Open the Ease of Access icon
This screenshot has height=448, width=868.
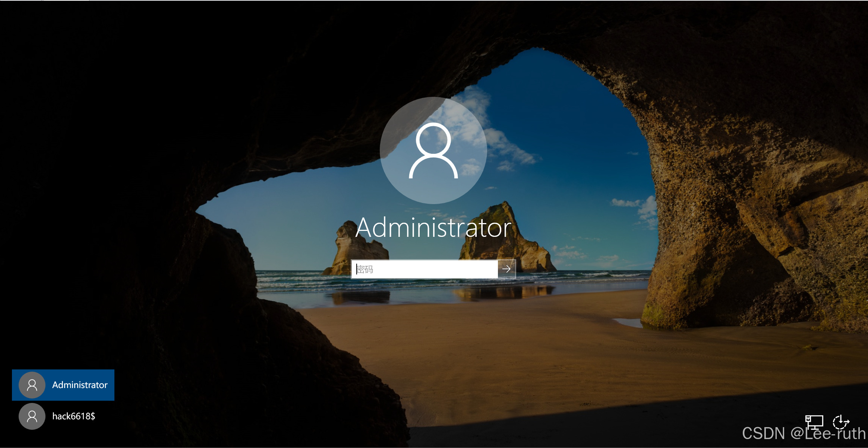[841, 422]
